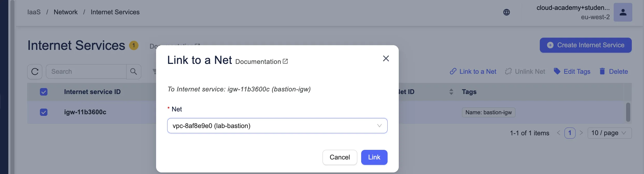Open the user account avatar icon
The image size is (644, 174).
(x=623, y=12)
